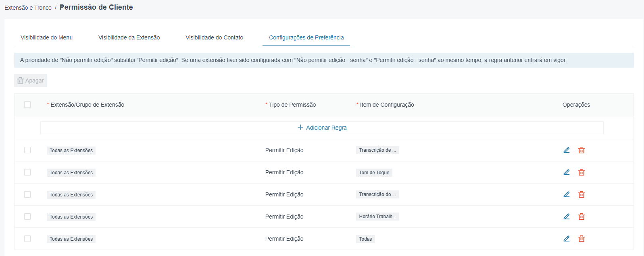Switch to Visibilidade da Extensão tab
Viewport: 644px width, 256px height.
click(x=129, y=37)
